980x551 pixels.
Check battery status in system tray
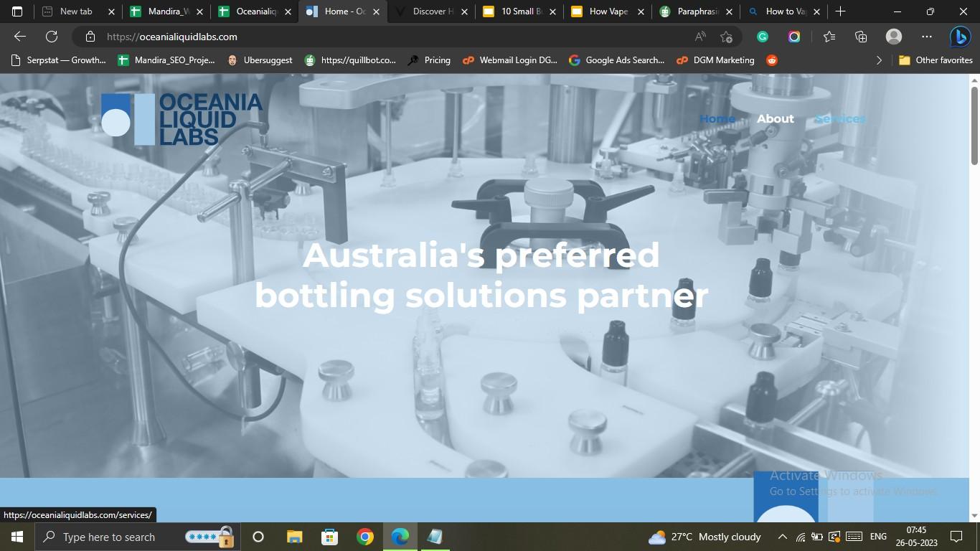pyautogui.click(x=818, y=537)
